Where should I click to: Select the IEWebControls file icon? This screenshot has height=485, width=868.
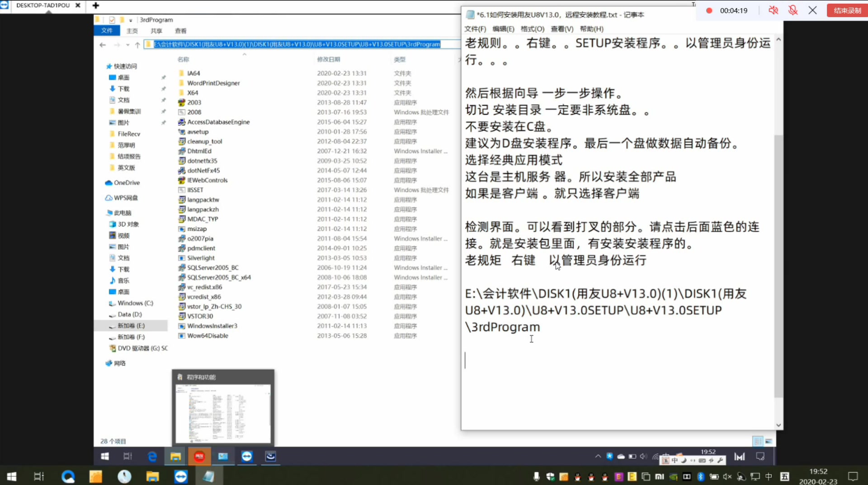tap(182, 180)
